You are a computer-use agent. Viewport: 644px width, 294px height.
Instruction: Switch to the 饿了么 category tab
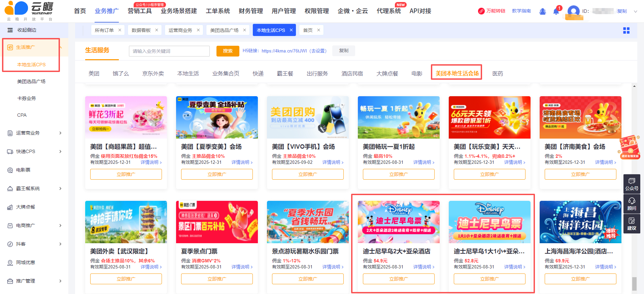point(121,73)
